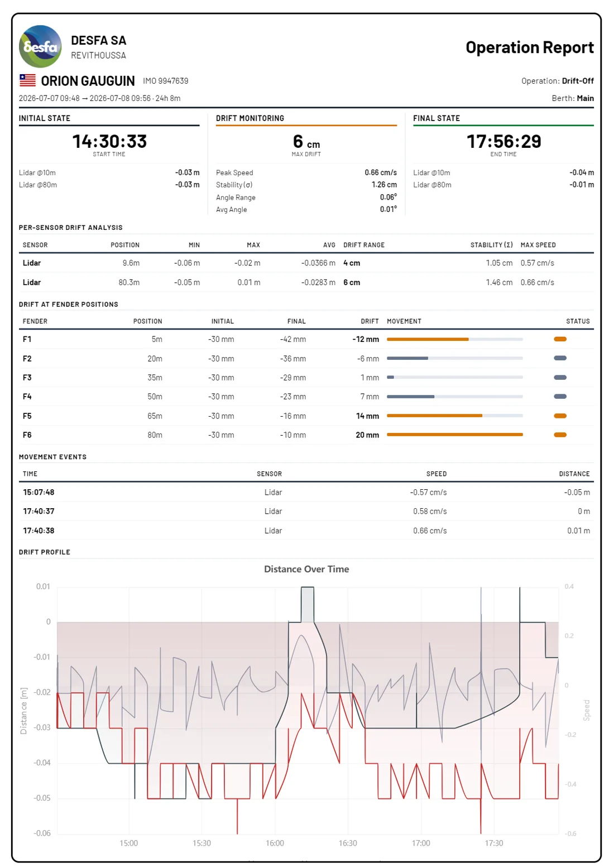Click the F3 final value -29 mm

tap(293, 378)
